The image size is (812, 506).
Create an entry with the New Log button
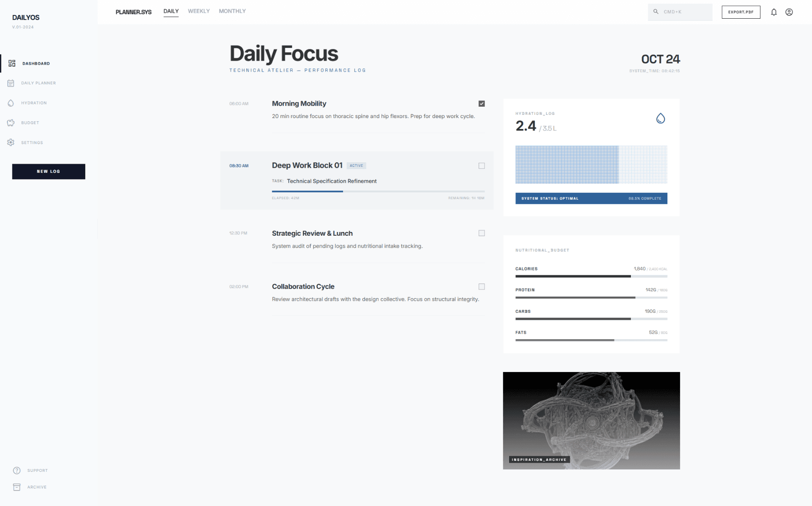pos(48,171)
